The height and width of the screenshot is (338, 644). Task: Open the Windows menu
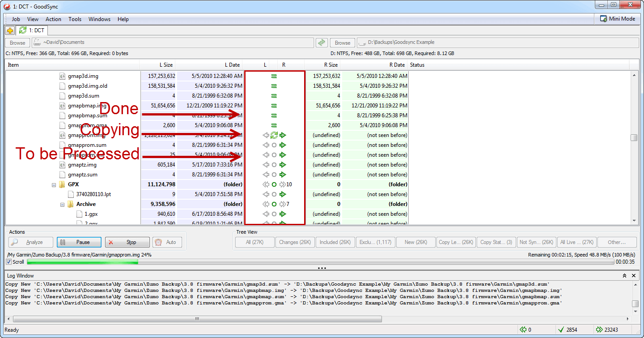coord(99,19)
